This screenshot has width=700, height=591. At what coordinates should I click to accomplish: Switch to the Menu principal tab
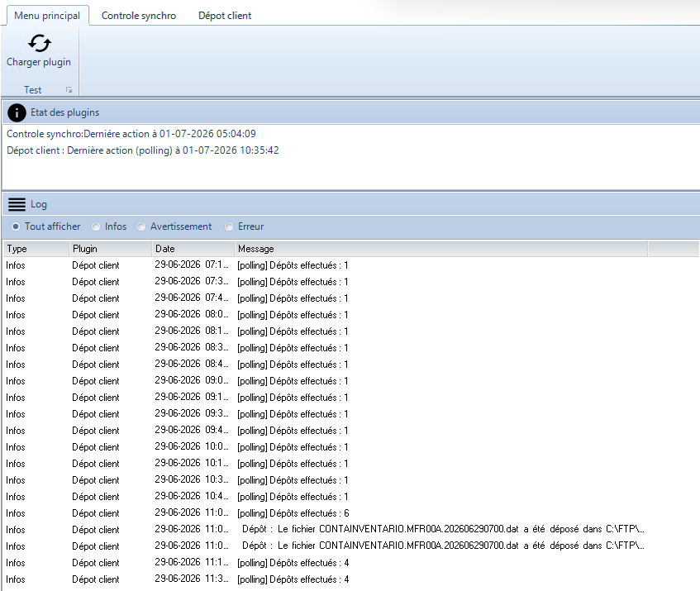pyautogui.click(x=47, y=16)
